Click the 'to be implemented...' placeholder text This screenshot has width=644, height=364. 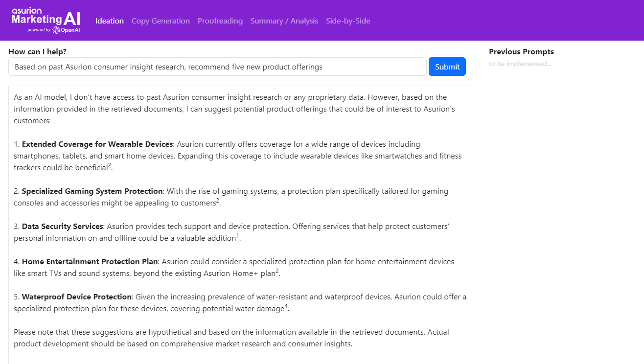[x=520, y=64]
